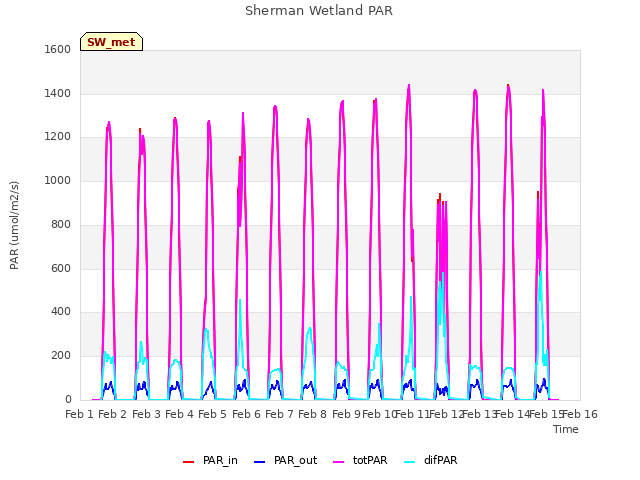Click the blue PAR_out legend swatch
This screenshot has height=480, width=640.
[259, 462]
